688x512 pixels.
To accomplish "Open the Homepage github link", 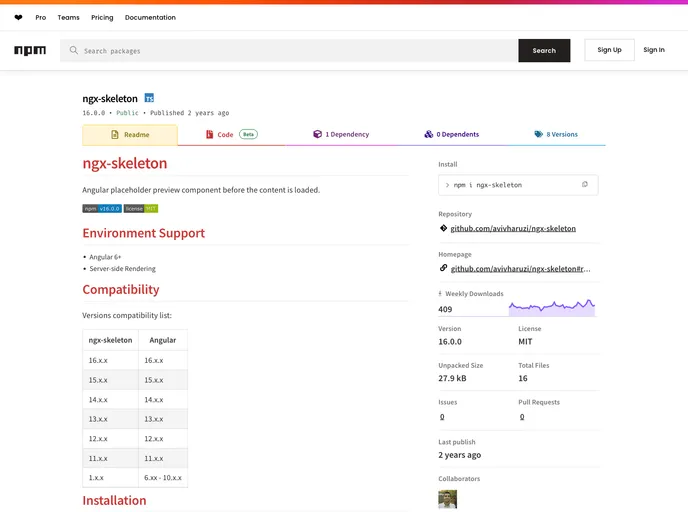I will 520,269.
